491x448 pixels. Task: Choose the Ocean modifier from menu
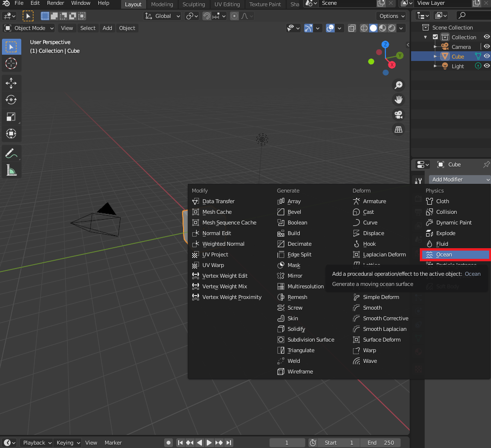pos(444,254)
